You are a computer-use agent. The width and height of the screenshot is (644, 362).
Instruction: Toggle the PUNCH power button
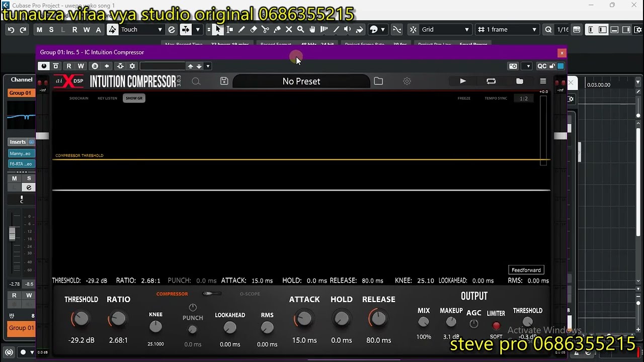tap(193, 307)
